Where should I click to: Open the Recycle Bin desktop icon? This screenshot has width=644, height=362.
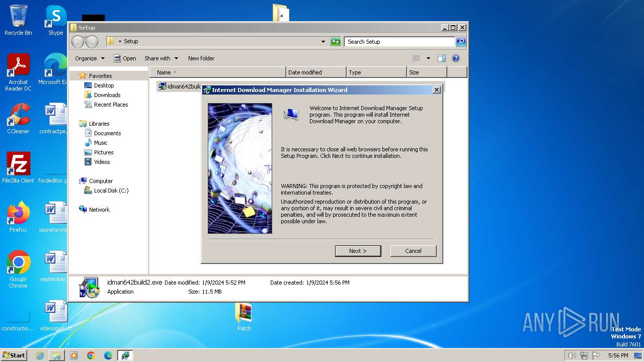(x=18, y=20)
